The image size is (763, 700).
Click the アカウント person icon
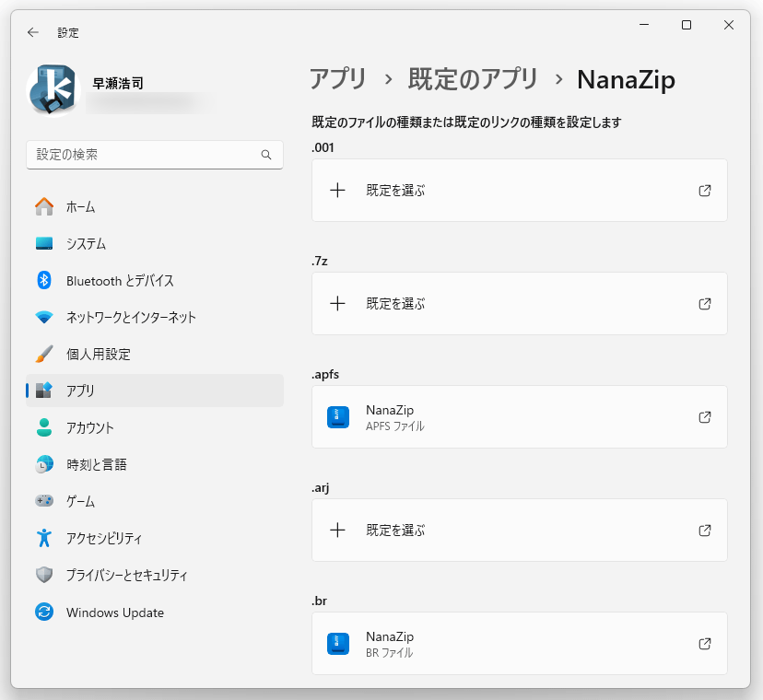tap(44, 427)
